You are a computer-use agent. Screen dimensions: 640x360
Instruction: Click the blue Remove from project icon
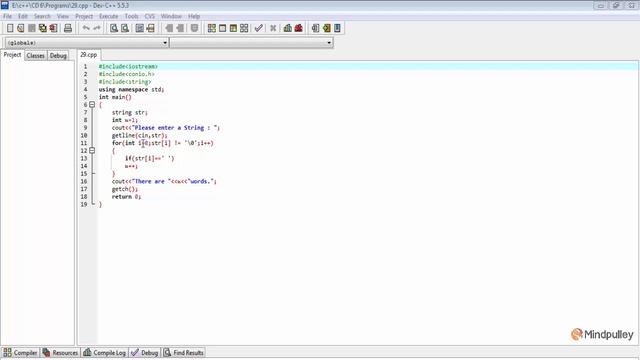337,28
